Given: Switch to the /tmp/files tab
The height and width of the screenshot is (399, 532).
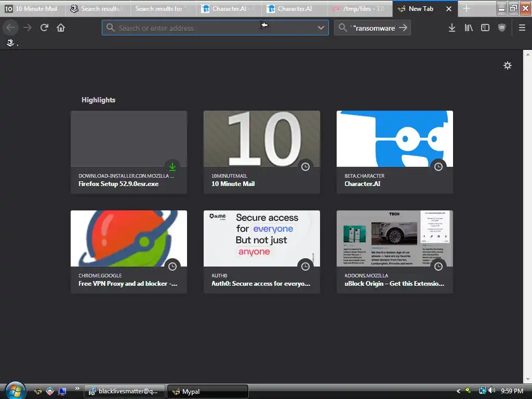Looking at the screenshot, I should (360, 9).
